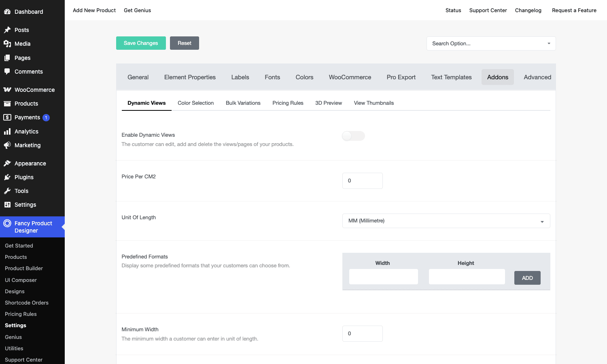This screenshot has width=607, height=364.
Task: Open Designs submenu item
Action: (15, 291)
